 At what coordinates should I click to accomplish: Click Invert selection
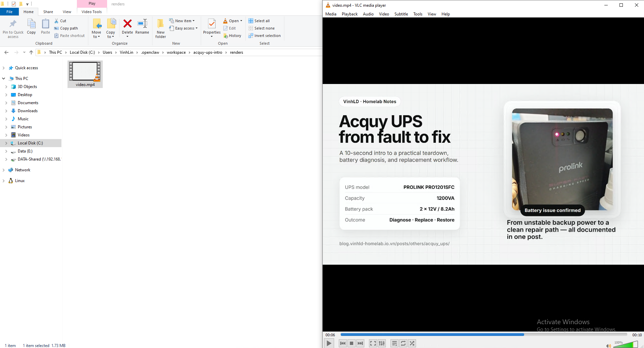click(x=265, y=36)
